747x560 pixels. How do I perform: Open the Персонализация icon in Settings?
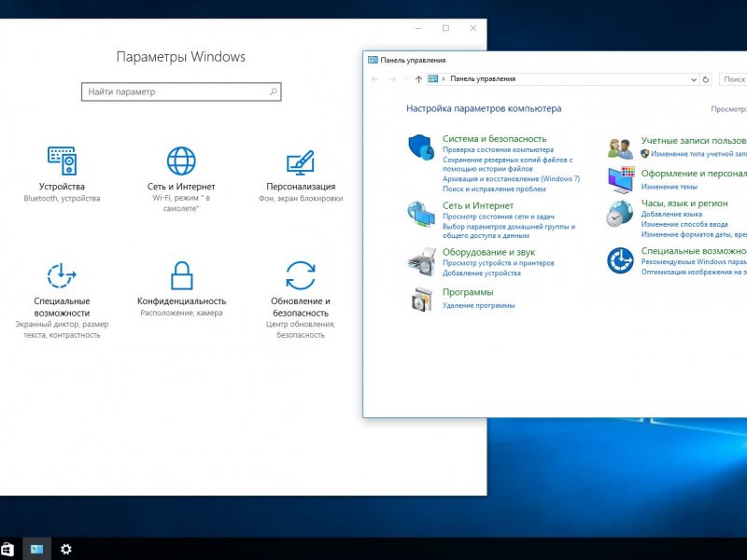(x=300, y=162)
